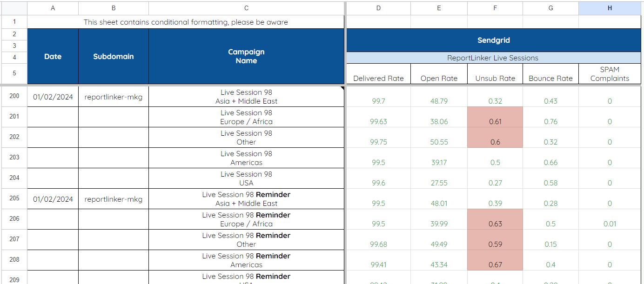Select Reminder Asia + Middle East campaign cell

pyautogui.click(x=246, y=199)
